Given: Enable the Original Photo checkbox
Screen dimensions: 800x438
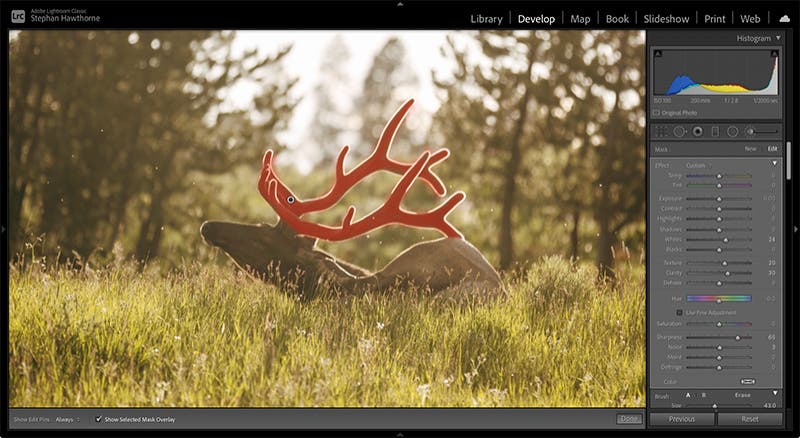Looking at the screenshot, I should click(x=657, y=113).
